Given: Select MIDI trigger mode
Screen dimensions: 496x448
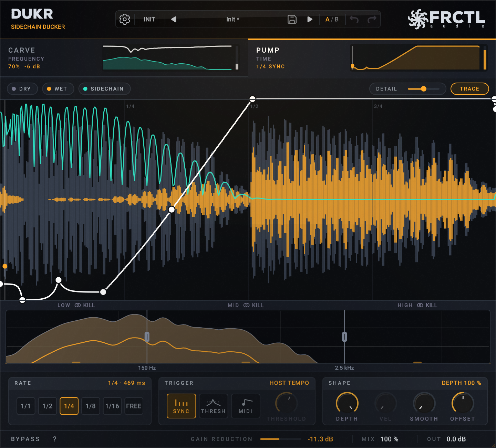Looking at the screenshot, I should tap(245, 406).
